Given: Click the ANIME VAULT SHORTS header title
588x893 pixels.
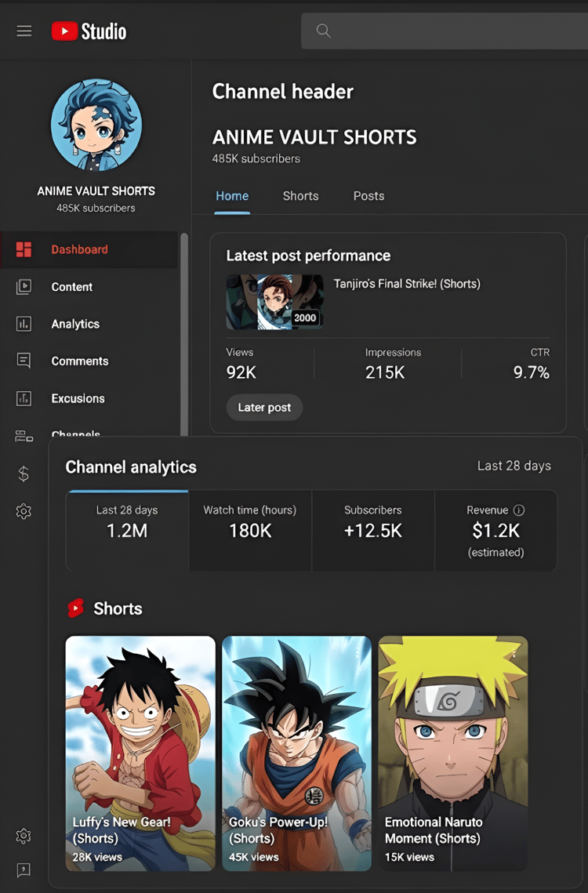Looking at the screenshot, I should (x=314, y=137).
